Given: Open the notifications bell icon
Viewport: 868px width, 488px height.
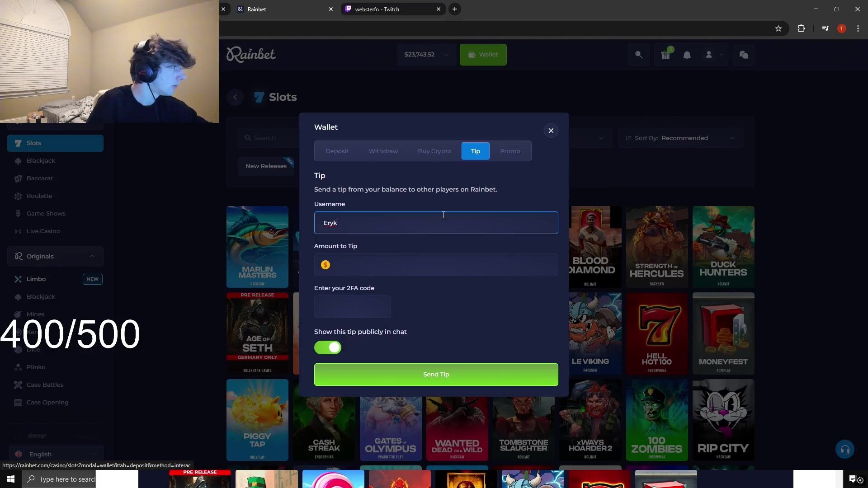Looking at the screenshot, I should tap(687, 55).
